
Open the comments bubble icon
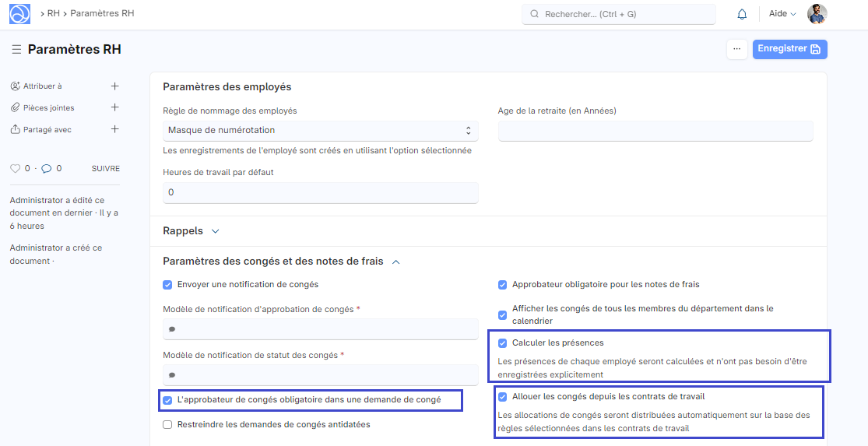(47, 168)
